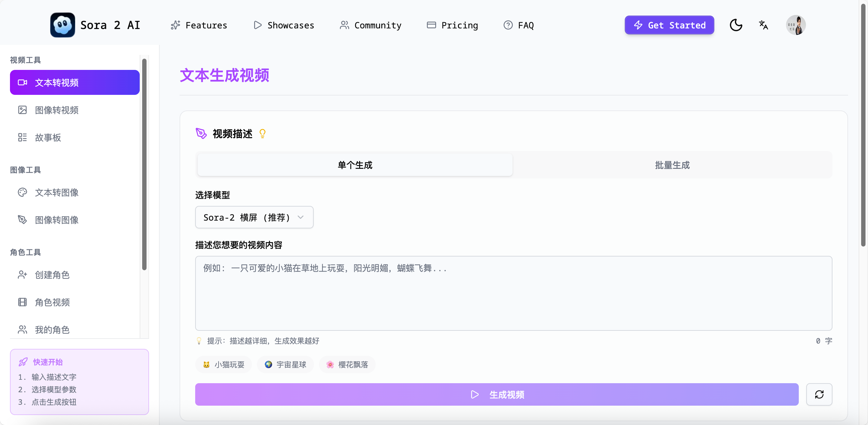868x425 pixels.
Task: Select the 故事板 storyboard tool
Action: [x=48, y=138]
